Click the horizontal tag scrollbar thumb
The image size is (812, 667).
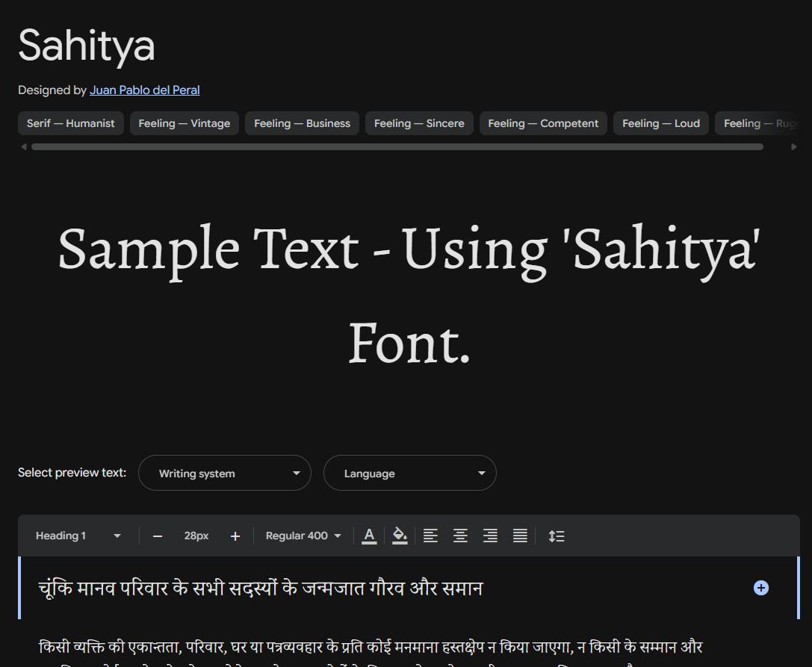[x=397, y=147]
